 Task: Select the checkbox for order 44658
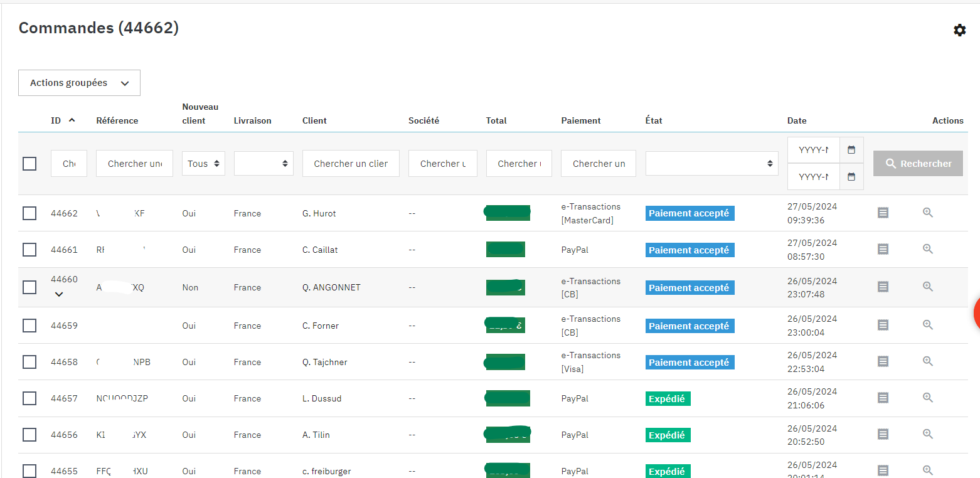[29, 362]
